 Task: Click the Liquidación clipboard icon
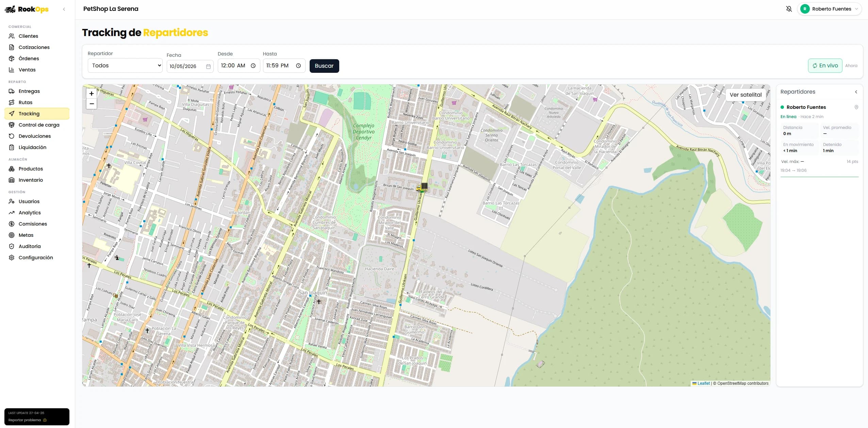coord(12,147)
